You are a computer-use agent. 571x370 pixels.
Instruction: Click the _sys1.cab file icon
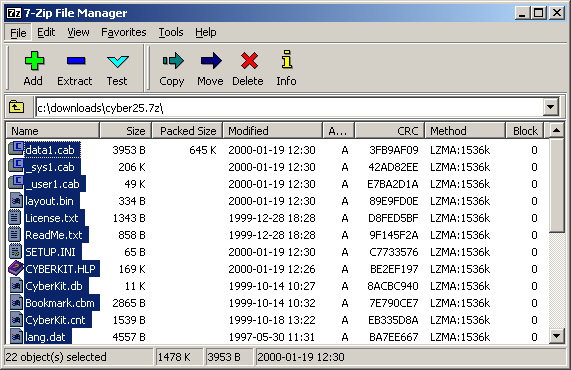pyautogui.click(x=16, y=166)
